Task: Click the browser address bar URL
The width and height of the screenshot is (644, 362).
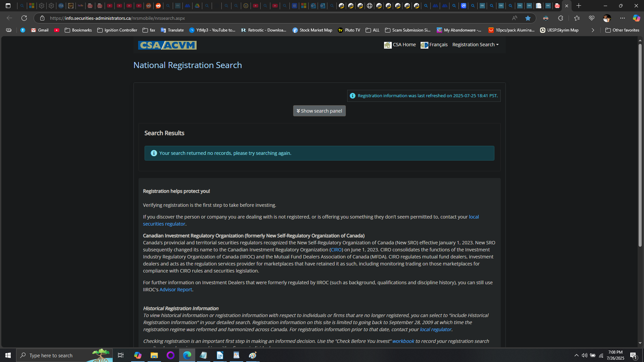Action: pyautogui.click(x=117, y=18)
